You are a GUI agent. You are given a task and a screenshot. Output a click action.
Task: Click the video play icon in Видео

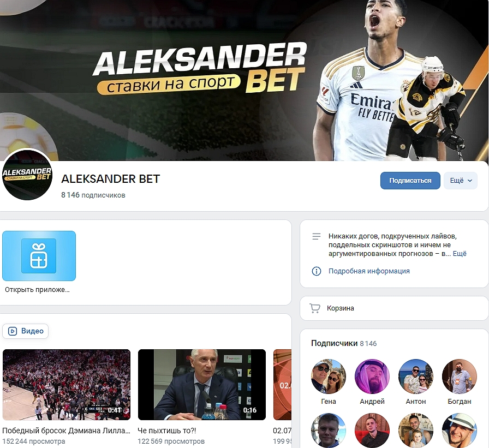[x=13, y=331]
